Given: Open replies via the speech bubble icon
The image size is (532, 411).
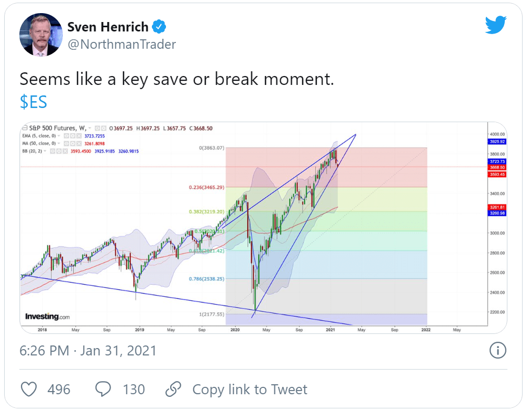Looking at the screenshot, I should pos(104,389).
